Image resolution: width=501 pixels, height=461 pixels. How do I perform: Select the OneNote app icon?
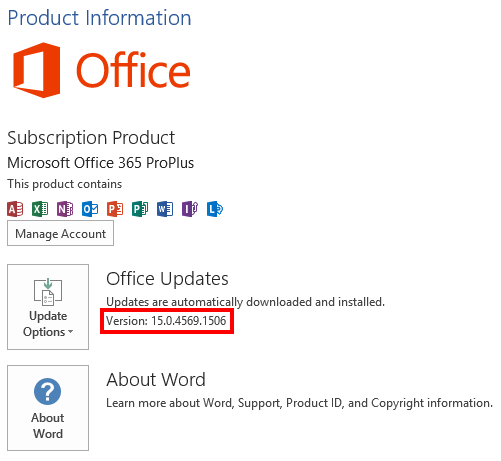click(65, 209)
